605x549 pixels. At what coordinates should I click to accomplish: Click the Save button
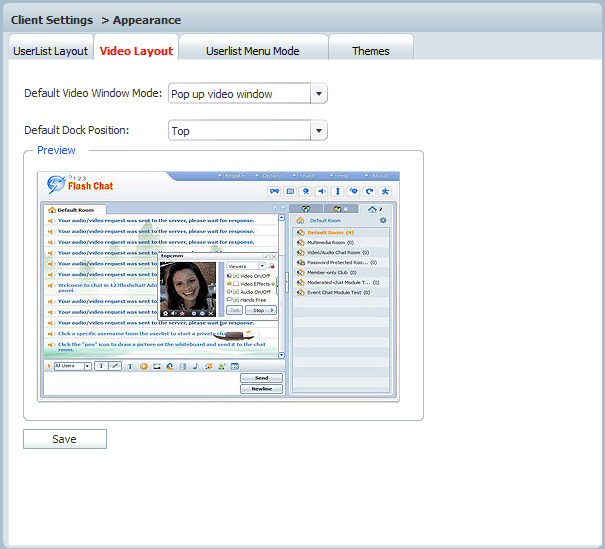click(x=64, y=439)
